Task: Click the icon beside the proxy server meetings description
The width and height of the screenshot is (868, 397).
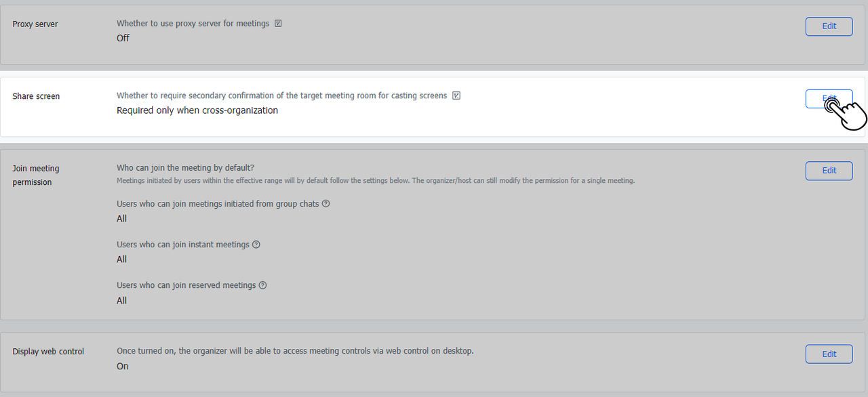Action: (278, 24)
